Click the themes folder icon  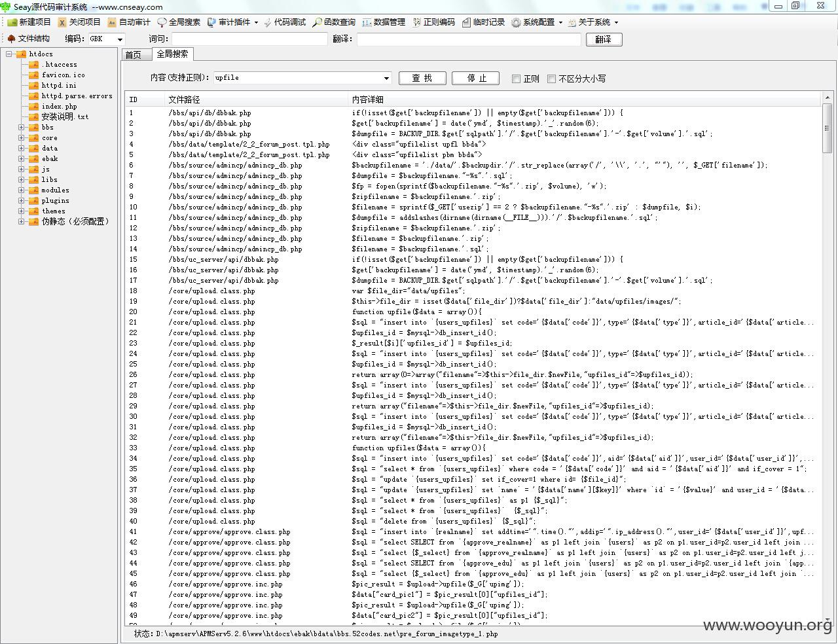coord(33,211)
